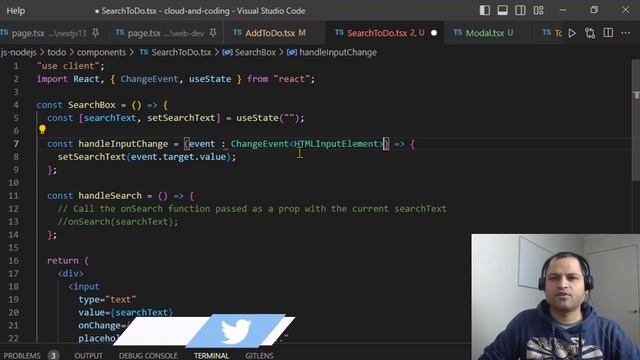640x360 pixels.
Task: Open the source control changes icon
Action: click(x=590, y=33)
